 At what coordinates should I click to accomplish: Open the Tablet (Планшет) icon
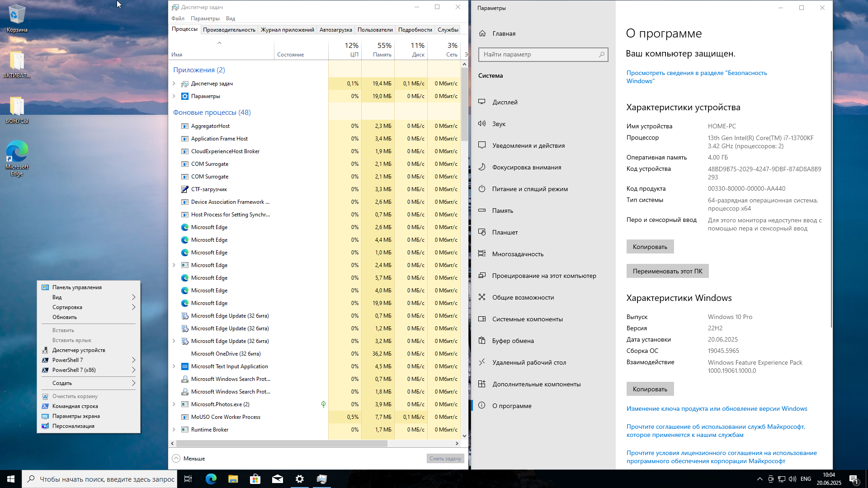coord(482,232)
